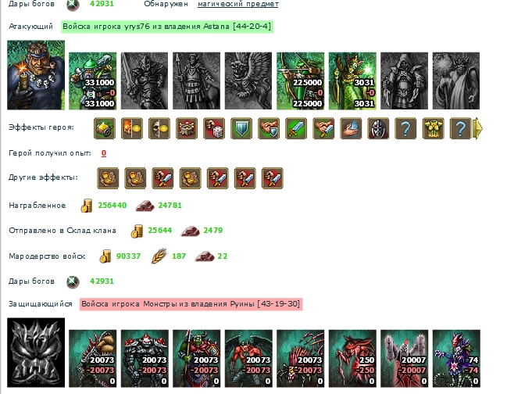Select the fist and dice hero effect

[214, 128]
